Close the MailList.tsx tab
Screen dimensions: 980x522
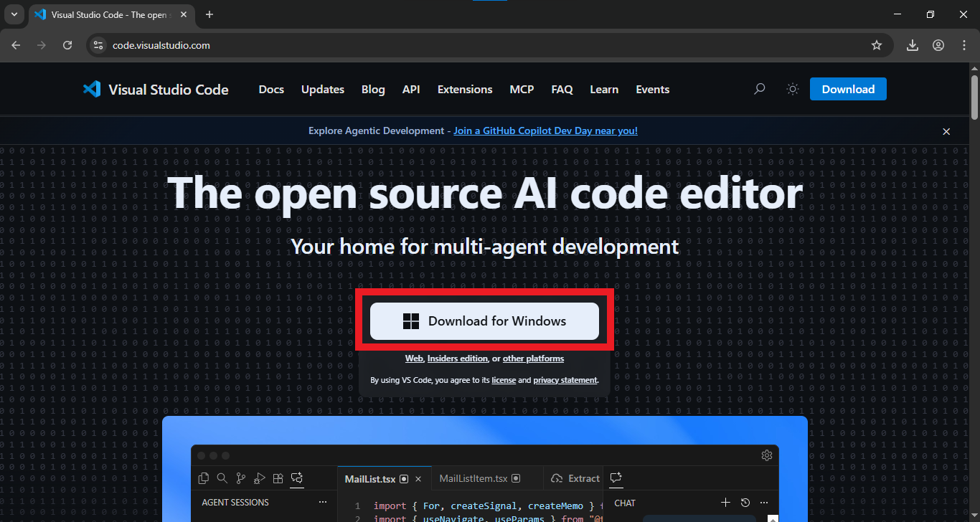click(418, 479)
